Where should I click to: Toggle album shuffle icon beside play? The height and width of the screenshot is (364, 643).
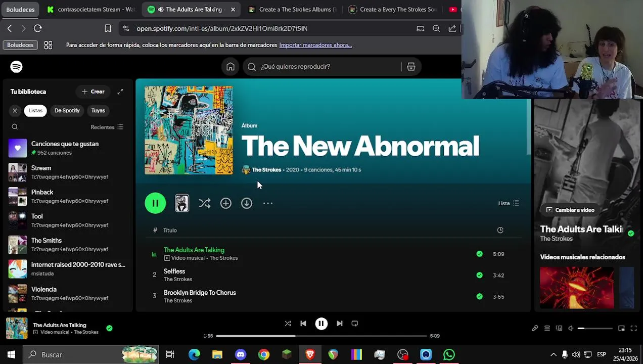tap(204, 203)
